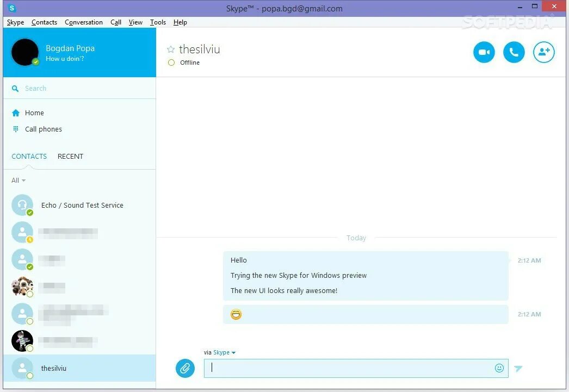Click the dog photo contact avatar
The width and height of the screenshot is (569, 392).
click(x=22, y=287)
